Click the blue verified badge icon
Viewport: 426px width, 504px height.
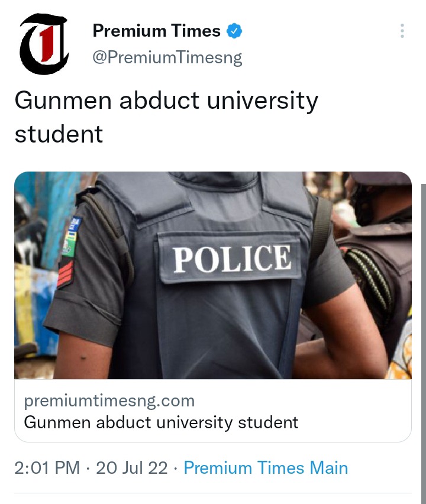coord(234,31)
